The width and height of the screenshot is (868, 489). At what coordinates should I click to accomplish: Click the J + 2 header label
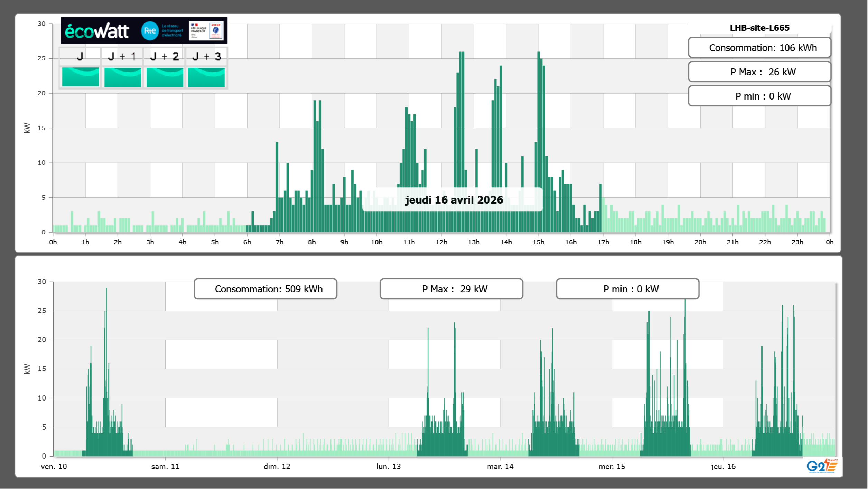pyautogui.click(x=165, y=56)
